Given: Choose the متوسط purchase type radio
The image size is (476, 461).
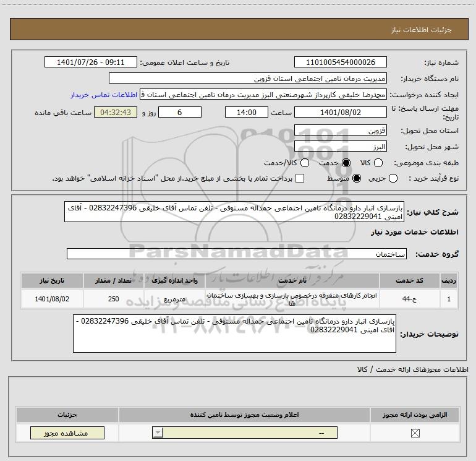Looking at the screenshot, I should (357, 178).
